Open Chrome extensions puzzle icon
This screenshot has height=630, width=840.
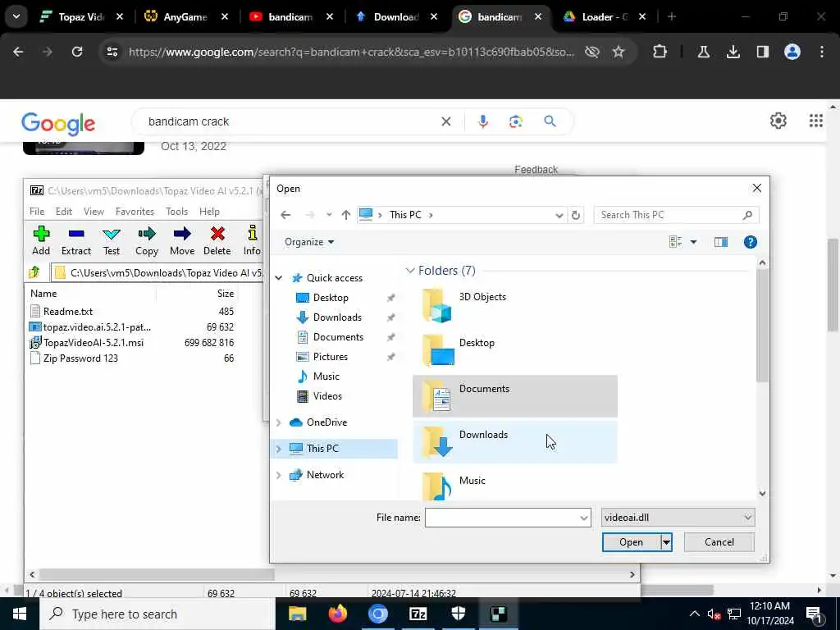pos(660,52)
